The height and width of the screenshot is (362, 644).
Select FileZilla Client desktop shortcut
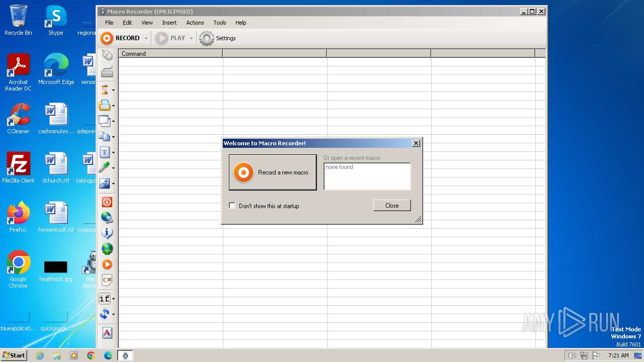click(x=18, y=168)
